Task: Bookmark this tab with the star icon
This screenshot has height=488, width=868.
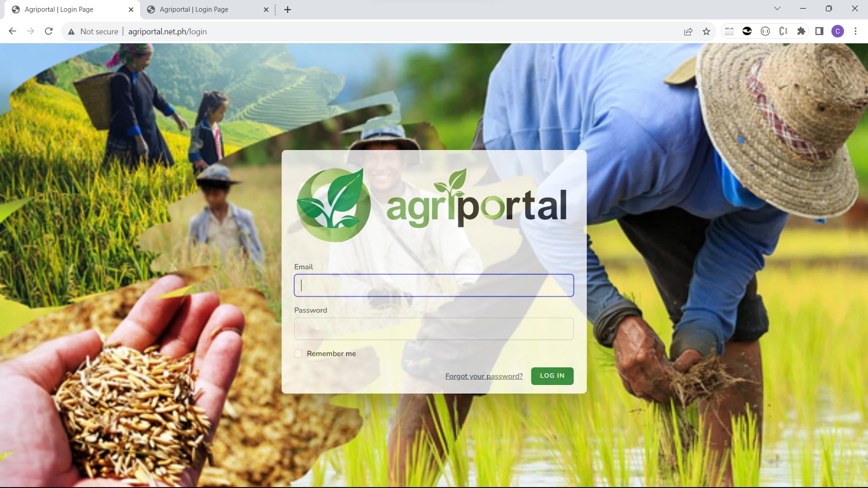Action: tap(706, 31)
